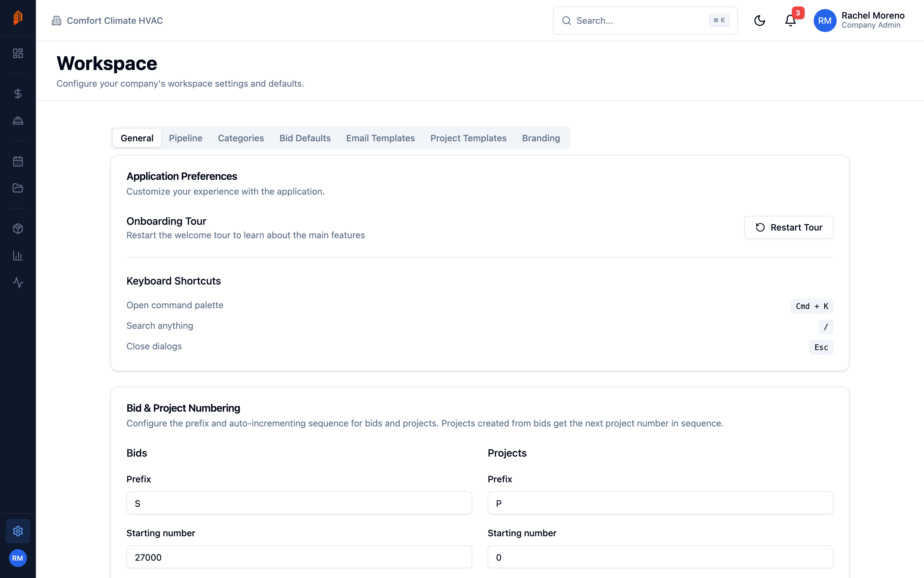Click the Restart Tour button
924x578 pixels.
pyautogui.click(x=789, y=227)
